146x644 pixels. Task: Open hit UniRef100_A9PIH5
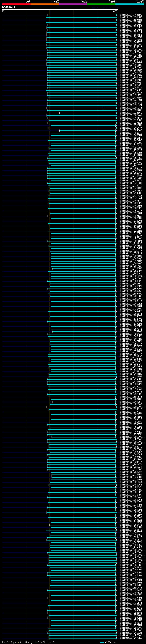click(131, 22)
